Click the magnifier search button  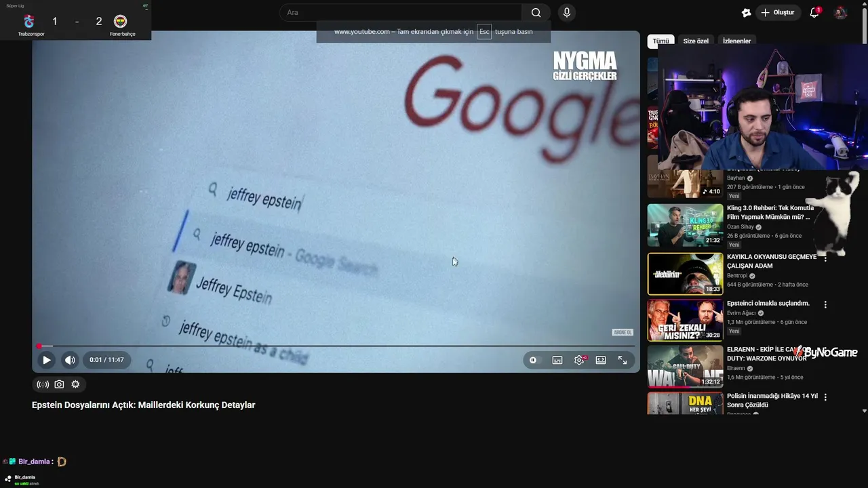pos(536,12)
